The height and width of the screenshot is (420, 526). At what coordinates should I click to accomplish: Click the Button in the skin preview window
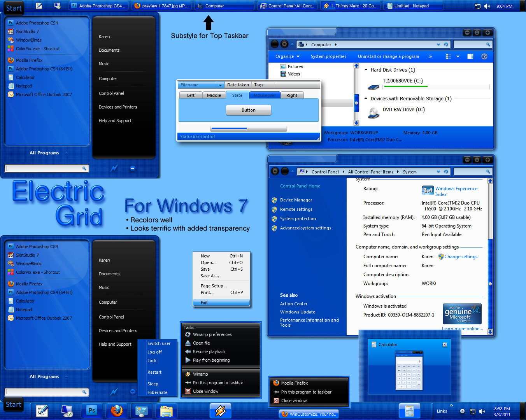[x=249, y=110]
